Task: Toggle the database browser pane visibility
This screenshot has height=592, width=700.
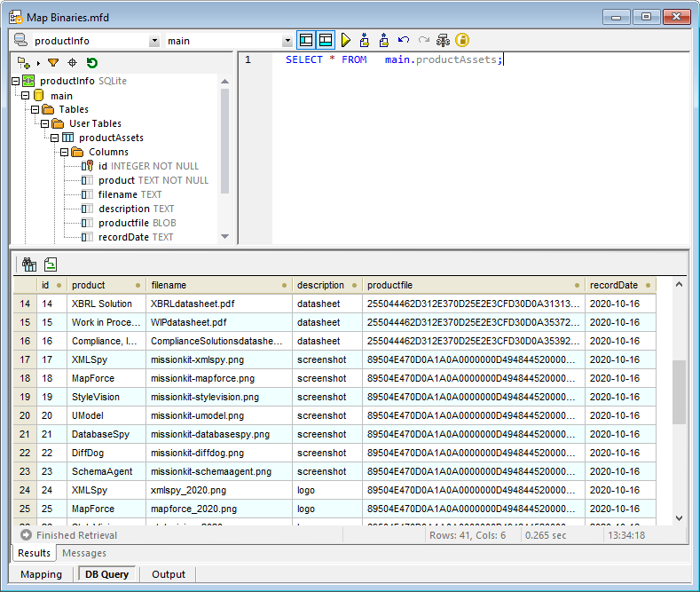Action: tap(306, 41)
